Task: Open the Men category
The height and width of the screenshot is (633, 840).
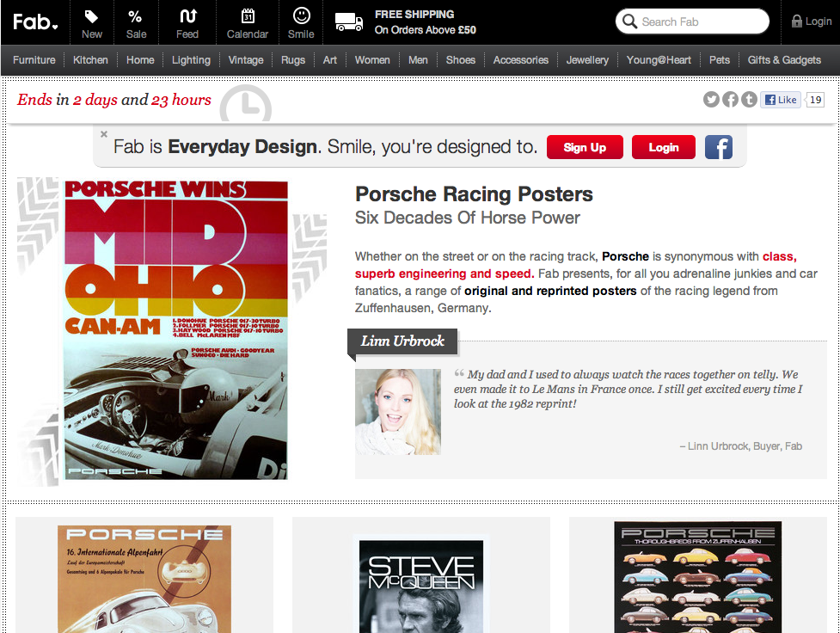Action: click(418, 60)
